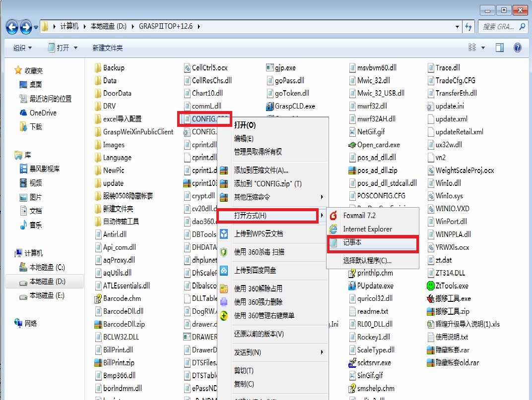Expand the 组织 dropdown menu

coord(22,48)
